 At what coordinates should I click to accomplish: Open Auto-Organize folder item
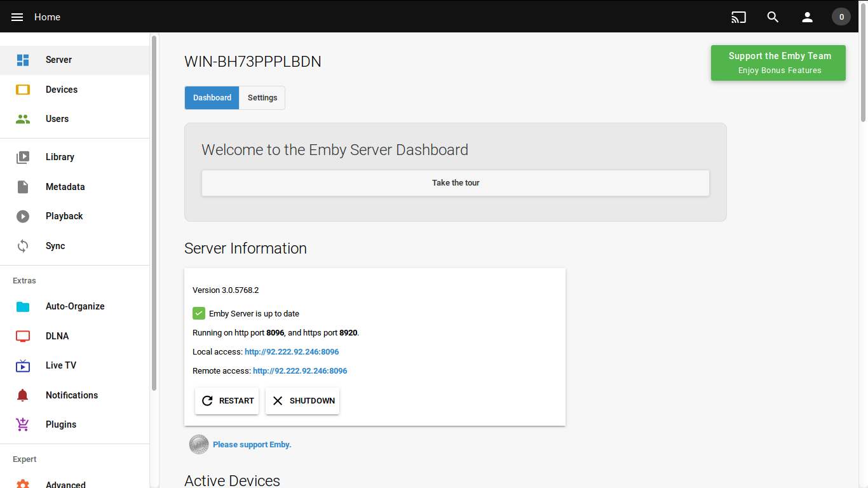75,306
